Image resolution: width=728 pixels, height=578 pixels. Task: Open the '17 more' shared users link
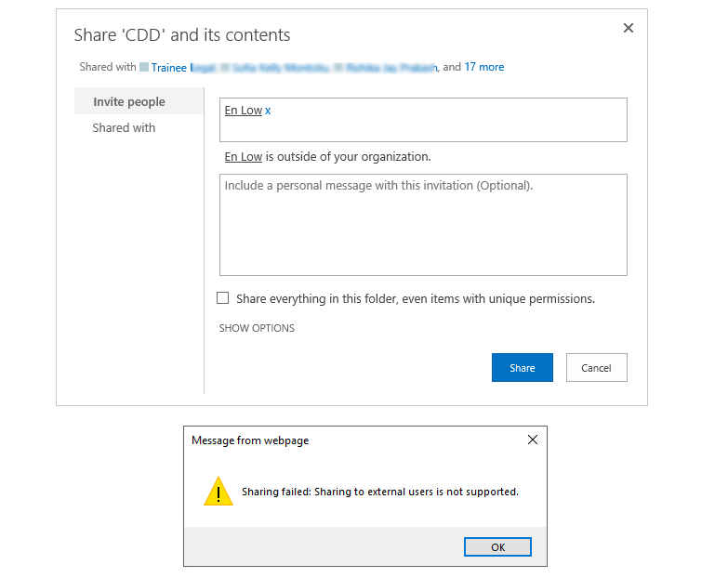pos(484,67)
